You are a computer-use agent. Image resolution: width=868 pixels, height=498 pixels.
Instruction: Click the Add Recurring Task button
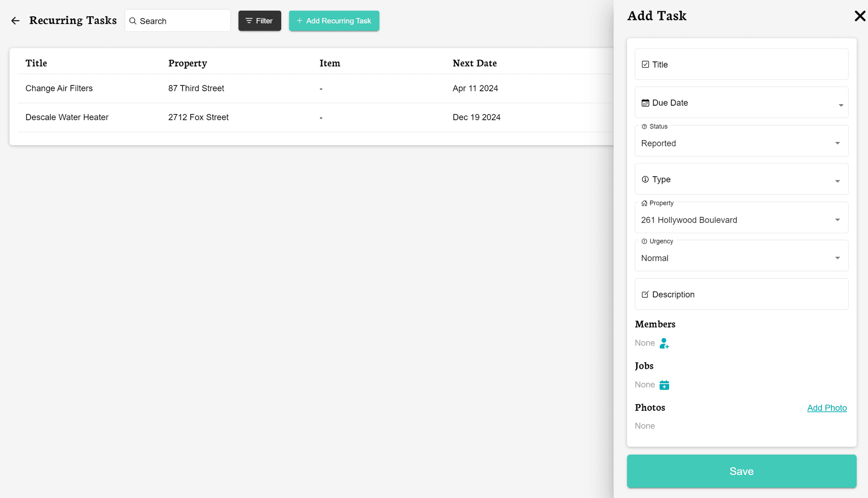coord(334,21)
